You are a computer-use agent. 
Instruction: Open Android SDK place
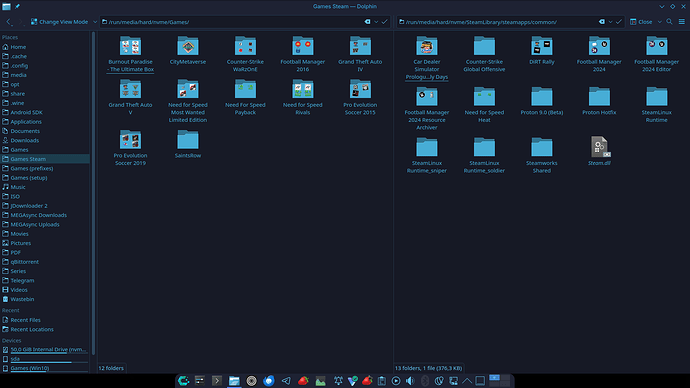[x=45, y=112]
